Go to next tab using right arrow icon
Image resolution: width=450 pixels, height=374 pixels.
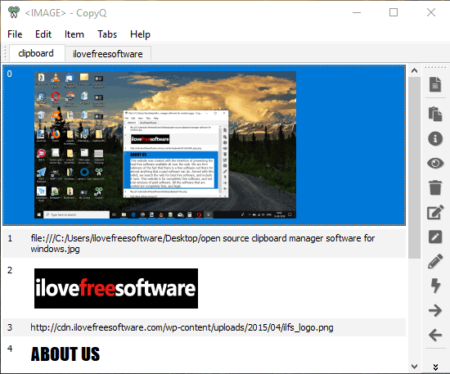coord(435,310)
